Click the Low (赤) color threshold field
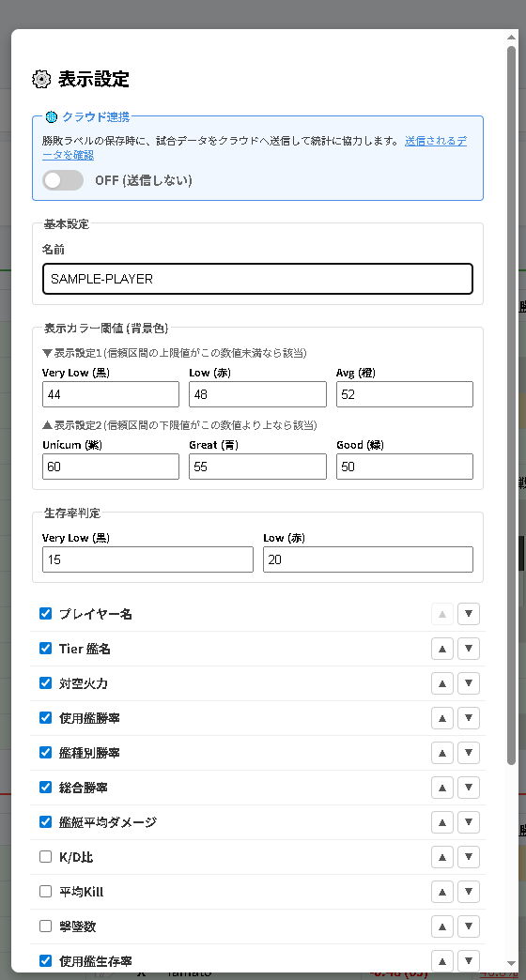526x980 pixels. [257, 394]
